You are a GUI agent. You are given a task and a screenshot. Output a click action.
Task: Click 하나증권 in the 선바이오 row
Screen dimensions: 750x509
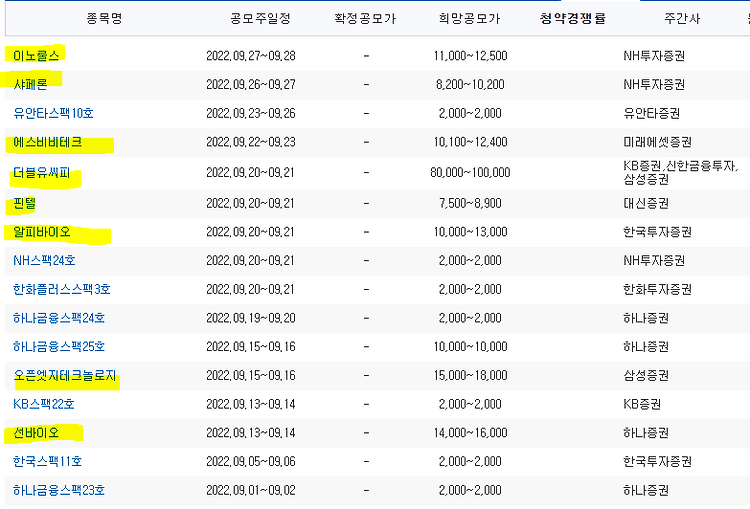click(646, 433)
